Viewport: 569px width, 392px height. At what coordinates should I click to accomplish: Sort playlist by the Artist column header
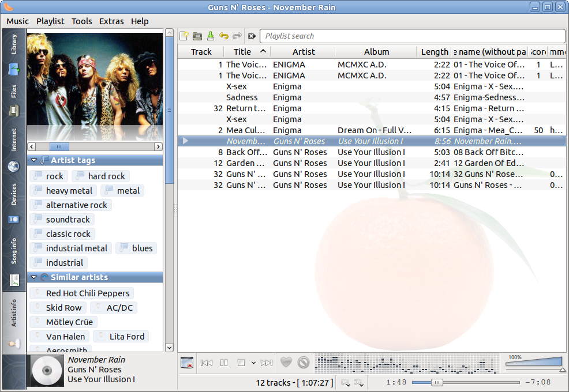coord(304,52)
